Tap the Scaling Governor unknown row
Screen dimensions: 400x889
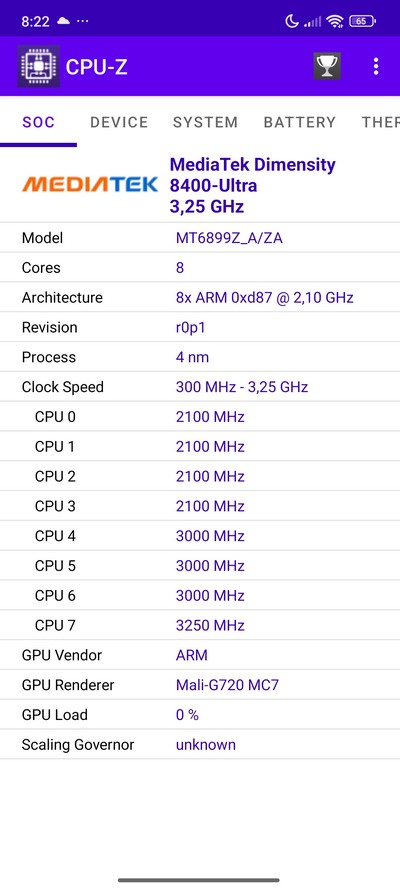(x=200, y=744)
